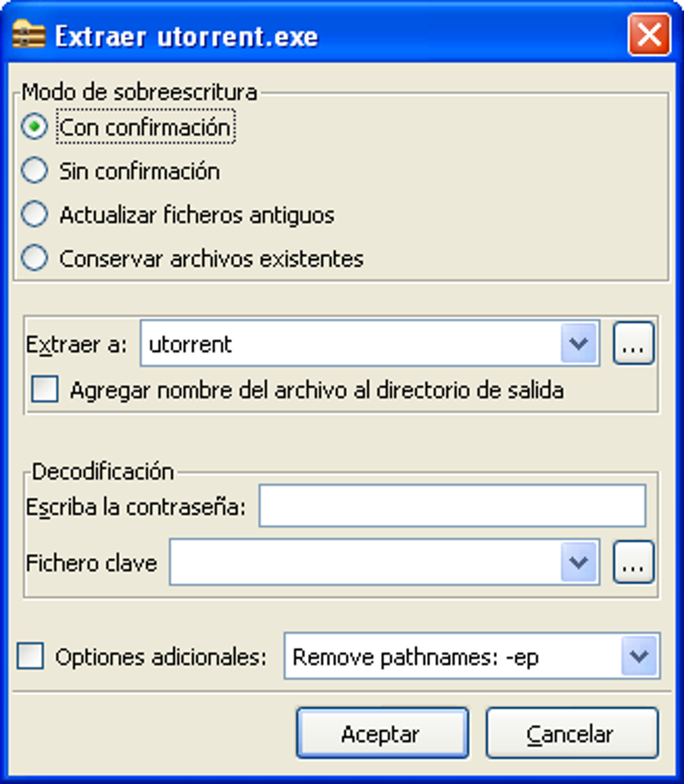Select Sin confirmación radio button
The height and width of the screenshot is (784, 684).
pyautogui.click(x=34, y=170)
